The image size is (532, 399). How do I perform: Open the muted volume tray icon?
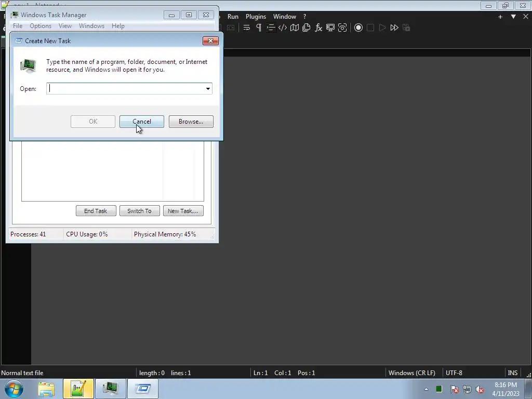pyautogui.click(x=480, y=389)
